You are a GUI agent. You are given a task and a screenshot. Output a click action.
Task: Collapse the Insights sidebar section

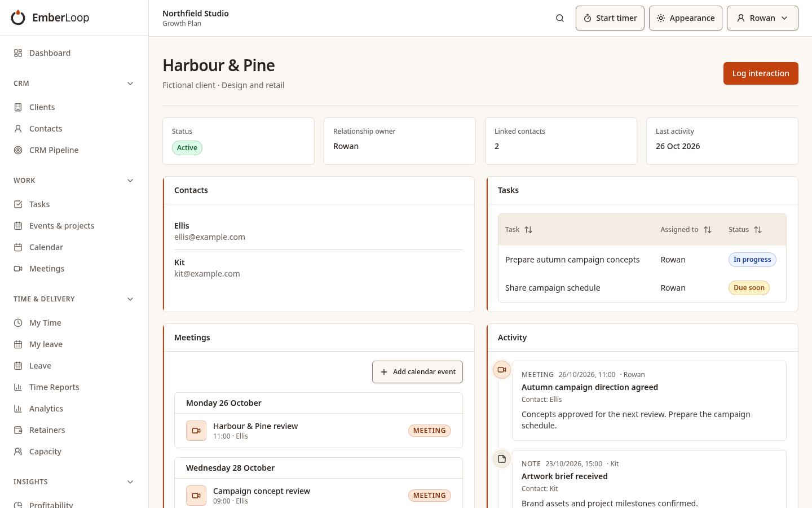[130, 482]
